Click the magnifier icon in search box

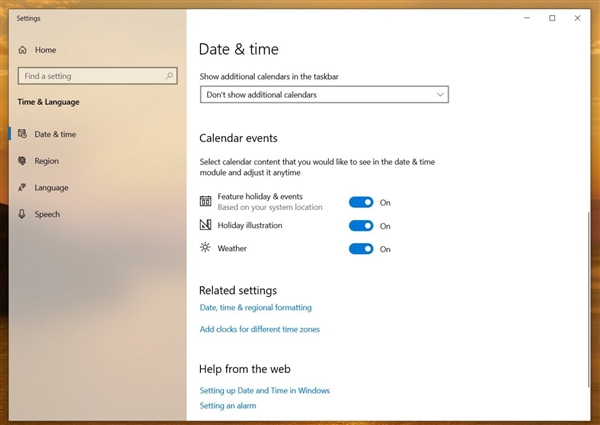pyautogui.click(x=169, y=76)
